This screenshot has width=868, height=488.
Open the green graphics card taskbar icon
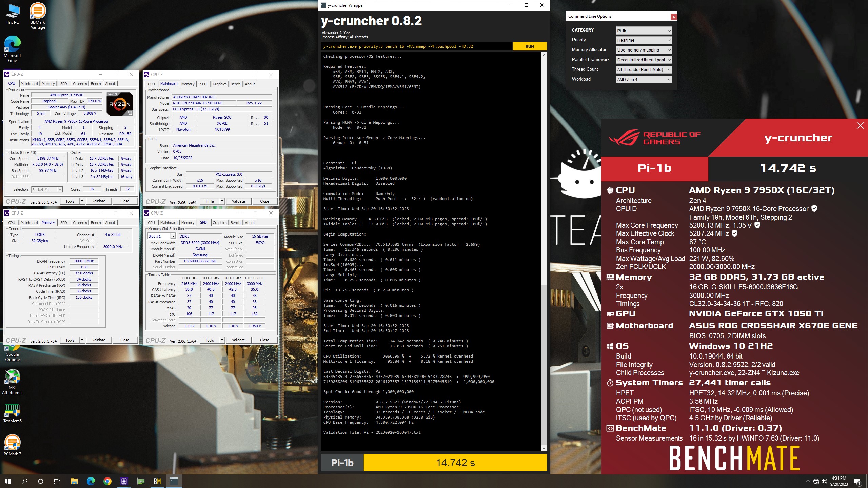coord(140,481)
